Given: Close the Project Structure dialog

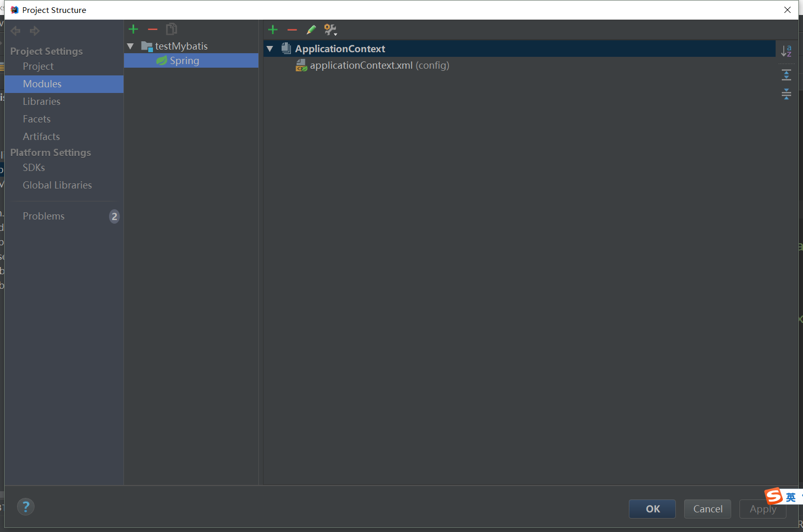Looking at the screenshot, I should (787, 10).
